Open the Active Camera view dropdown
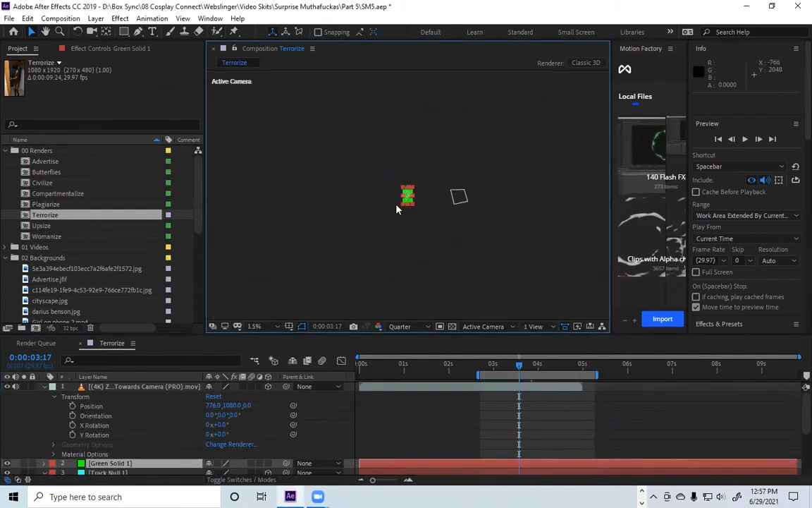812x508 pixels. point(488,327)
